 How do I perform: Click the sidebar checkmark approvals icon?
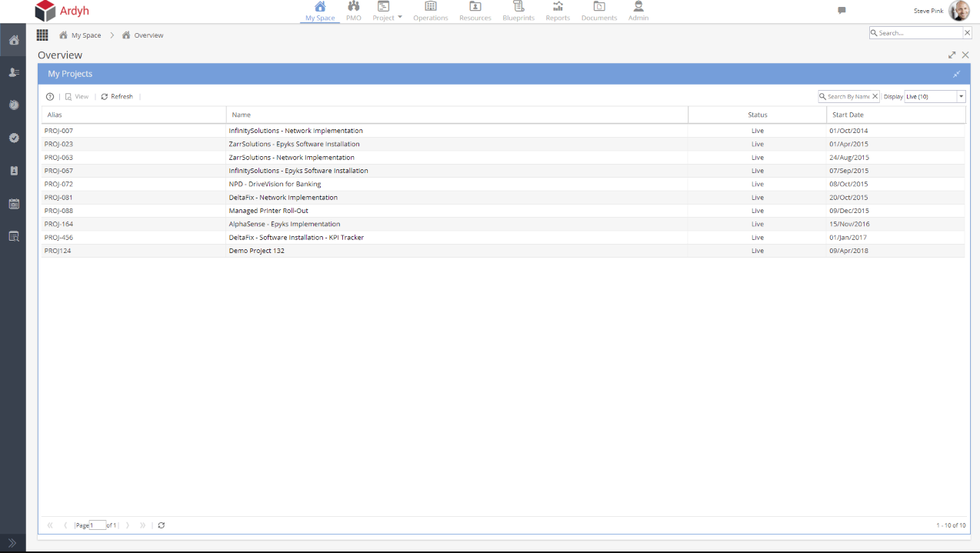tap(14, 138)
